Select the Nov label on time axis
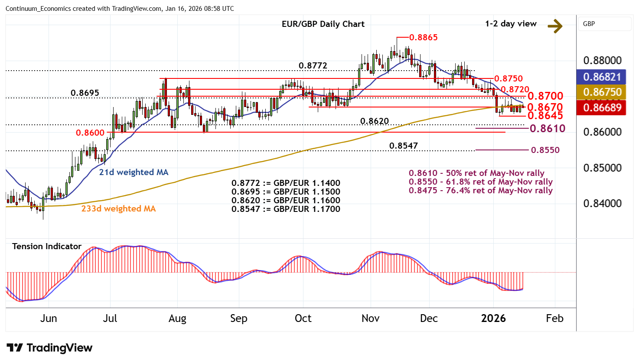639x364 pixels. pos(370,318)
